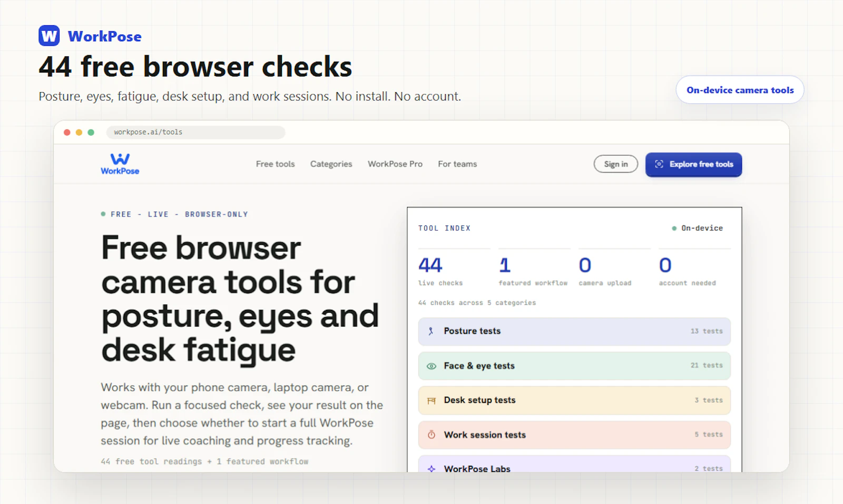Click the WorkPose logo in site header
843x504 pixels.
120,164
